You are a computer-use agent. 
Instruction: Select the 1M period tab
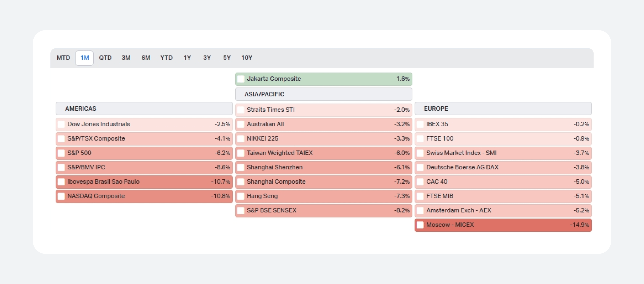(x=84, y=58)
